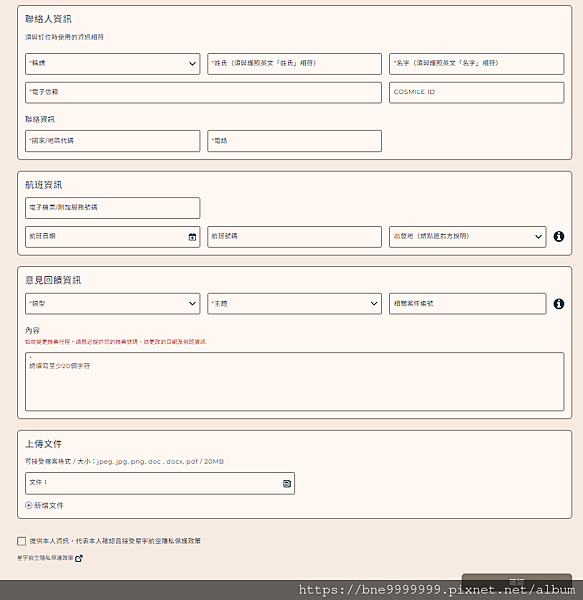Click the content textarea requiring 20 characters
The height and width of the screenshot is (600, 583).
(295, 382)
